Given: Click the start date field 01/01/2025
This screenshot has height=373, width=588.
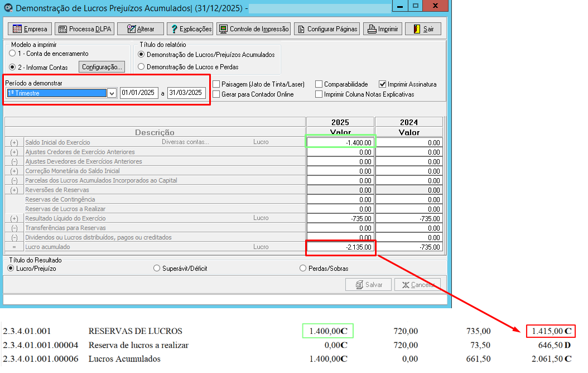Looking at the screenshot, I should [x=139, y=93].
